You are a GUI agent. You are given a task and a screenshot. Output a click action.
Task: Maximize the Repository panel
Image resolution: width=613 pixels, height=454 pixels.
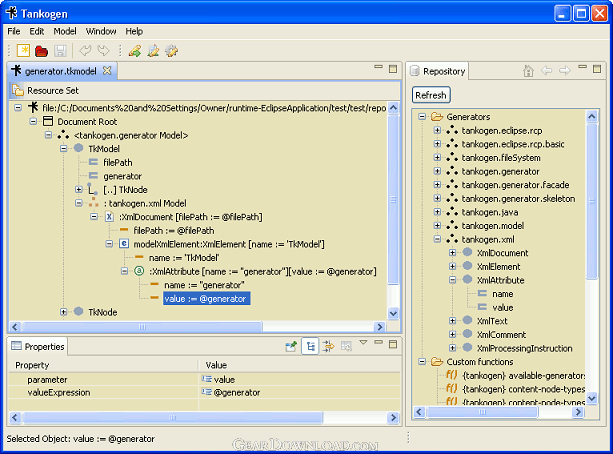pyautogui.click(x=597, y=69)
